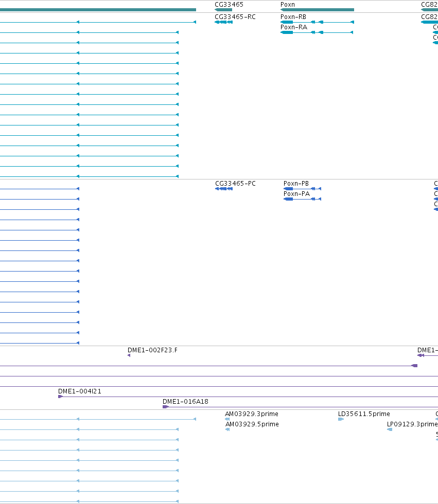Click the CG33465-PC protein label
Screen dimensions: 438x504
coord(235,184)
